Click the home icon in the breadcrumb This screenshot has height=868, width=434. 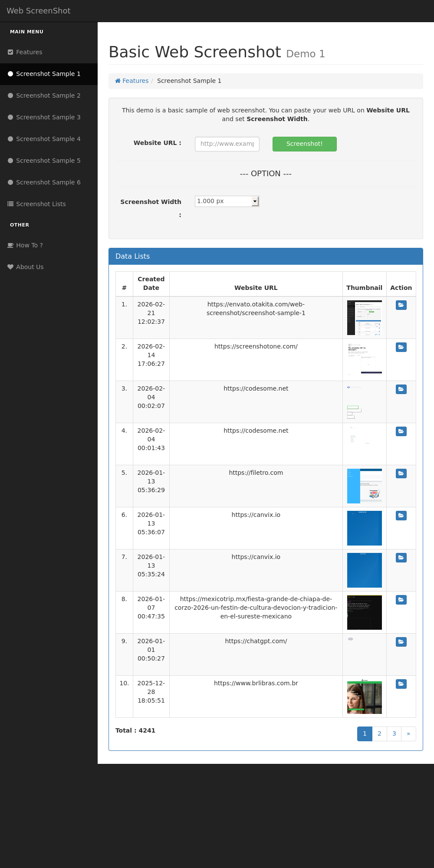click(118, 81)
